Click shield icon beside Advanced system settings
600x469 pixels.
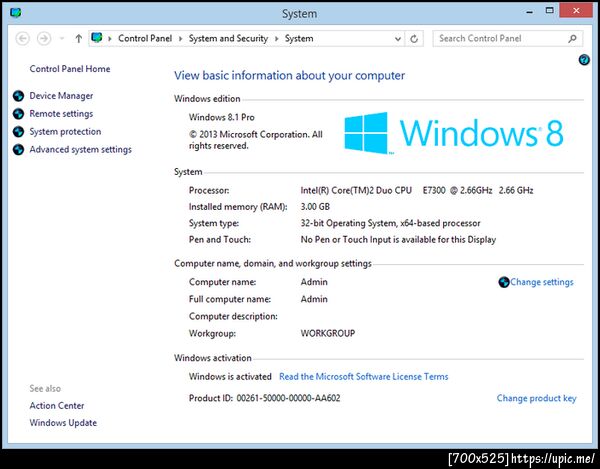pos(18,149)
